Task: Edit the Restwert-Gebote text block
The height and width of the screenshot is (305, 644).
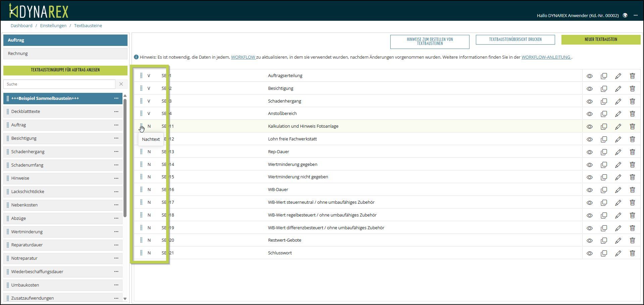Action: pyautogui.click(x=618, y=241)
